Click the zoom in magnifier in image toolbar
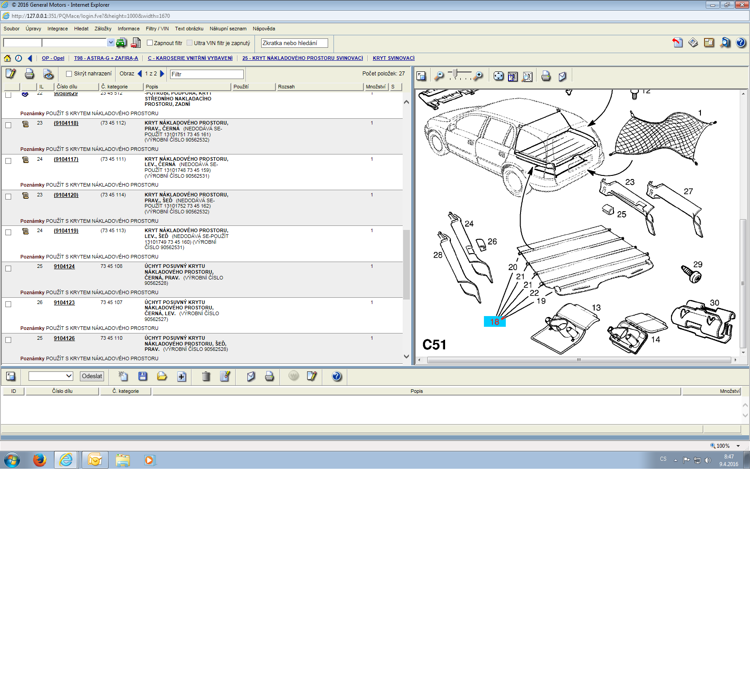Viewport: 750px width, 700px height. coord(478,76)
